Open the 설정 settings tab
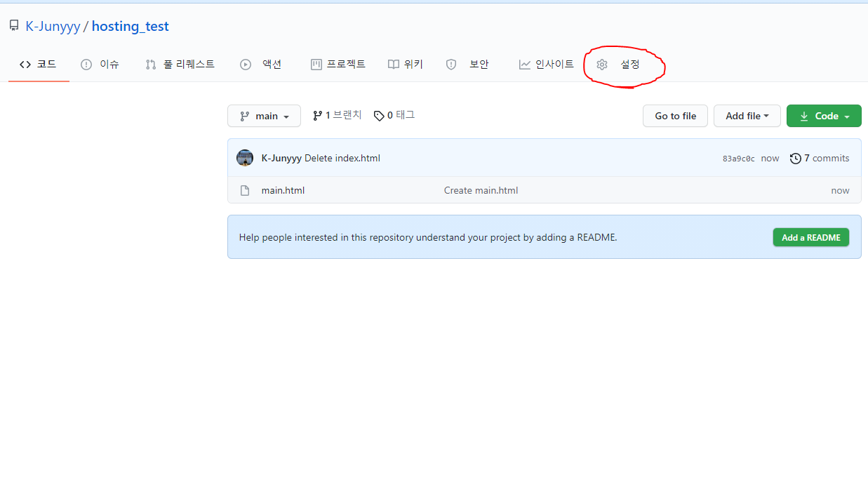868x501 pixels. tap(620, 65)
